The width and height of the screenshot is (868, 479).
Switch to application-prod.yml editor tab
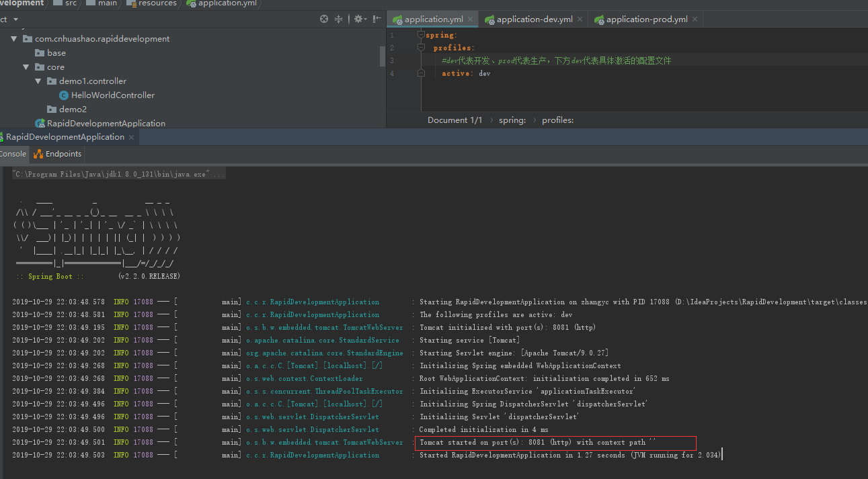(x=646, y=19)
